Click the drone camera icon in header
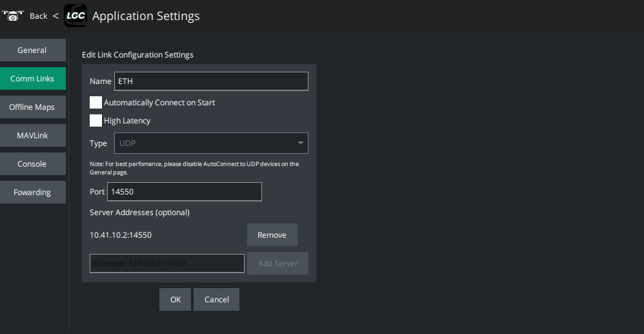Viewport: 644px width, 334px height. click(13, 16)
